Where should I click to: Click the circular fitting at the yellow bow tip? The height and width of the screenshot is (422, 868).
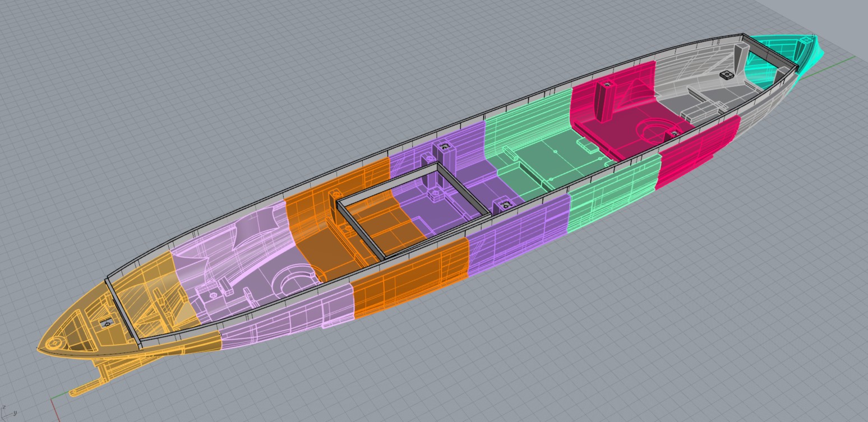pyautogui.click(x=53, y=341)
